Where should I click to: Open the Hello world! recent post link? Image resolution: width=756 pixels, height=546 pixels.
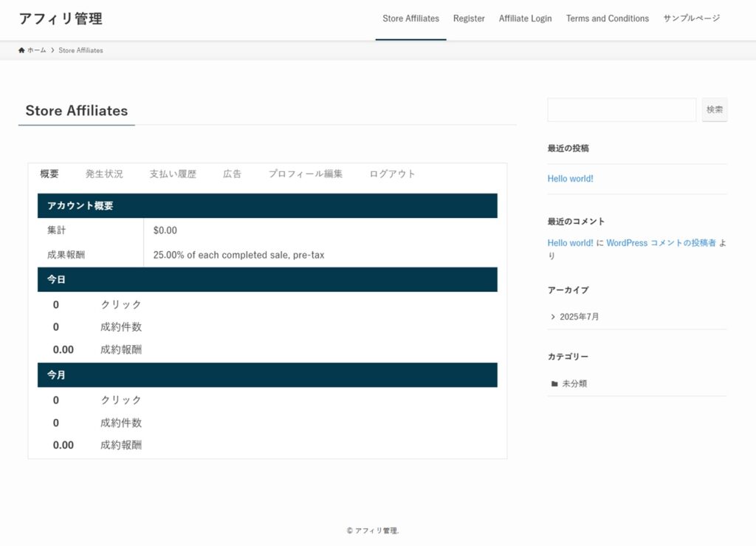[570, 179]
